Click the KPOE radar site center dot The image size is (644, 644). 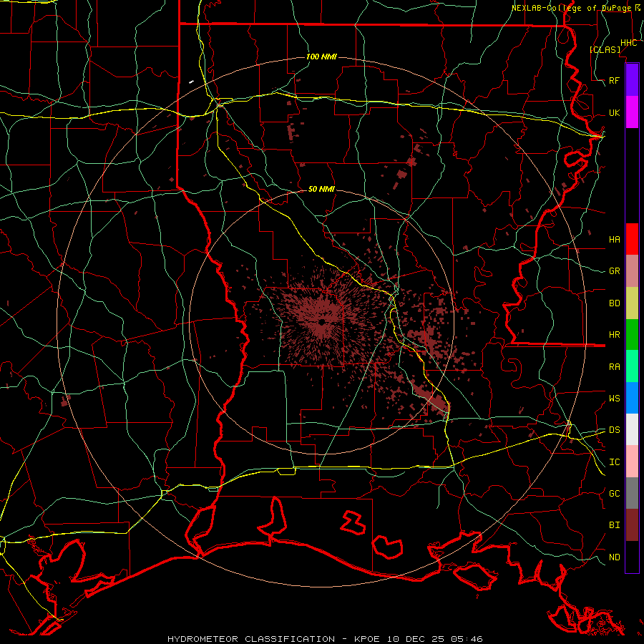pyautogui.click(x=321, y=321)
